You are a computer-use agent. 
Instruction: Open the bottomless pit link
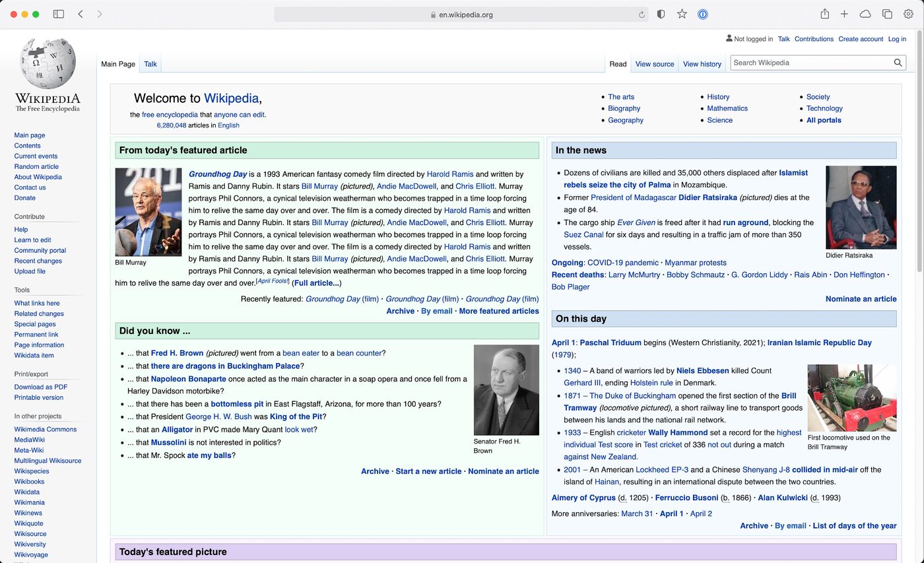point(237,404)
